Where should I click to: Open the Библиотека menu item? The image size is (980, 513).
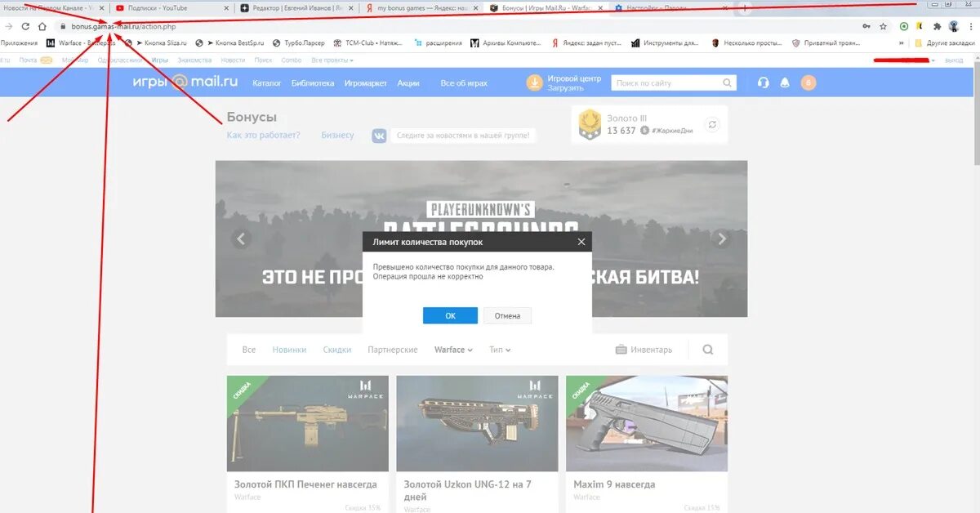(313, 83)
